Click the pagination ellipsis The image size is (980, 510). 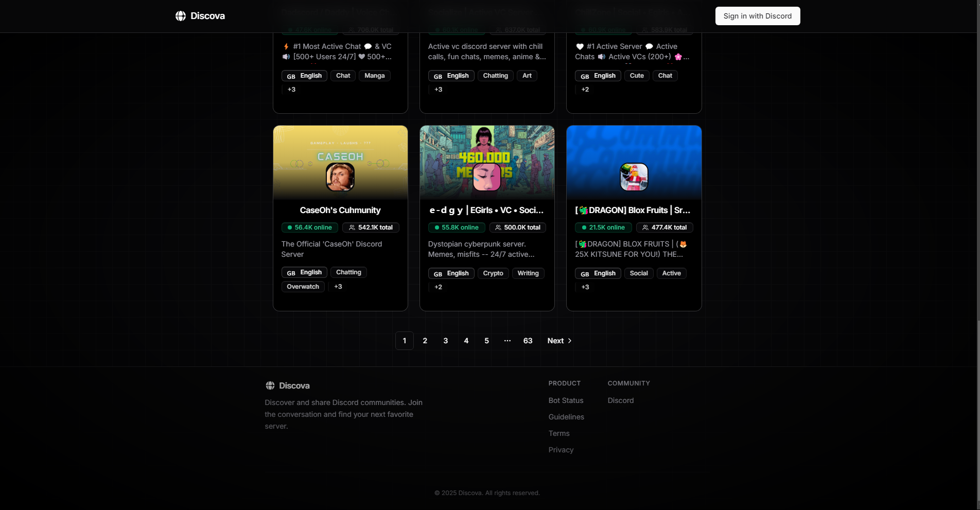pyautogui.click(x=507, y=341)
